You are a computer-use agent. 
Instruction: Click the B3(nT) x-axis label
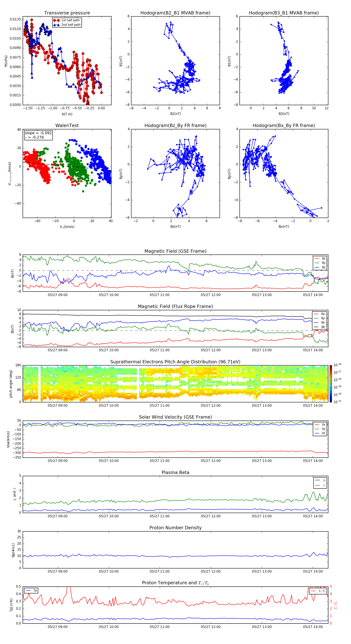click(284, 114)
